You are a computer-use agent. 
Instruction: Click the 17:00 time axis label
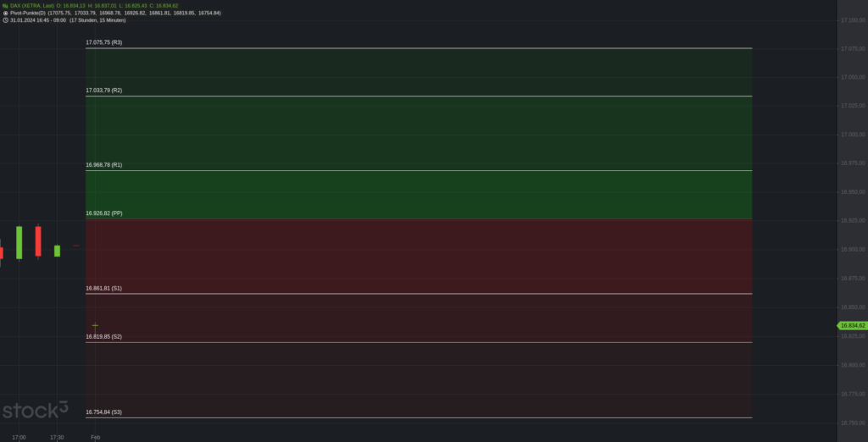[19, 438]
